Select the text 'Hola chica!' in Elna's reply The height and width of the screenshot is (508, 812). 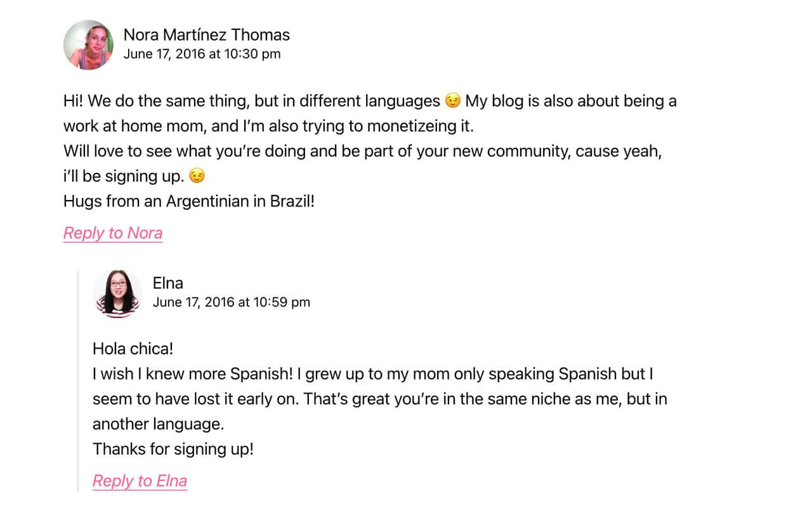coord(133,348)
